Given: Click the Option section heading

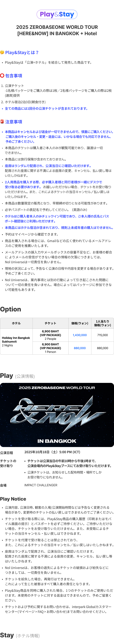Looking at the screenshot, I should click(x=10, y=309).
